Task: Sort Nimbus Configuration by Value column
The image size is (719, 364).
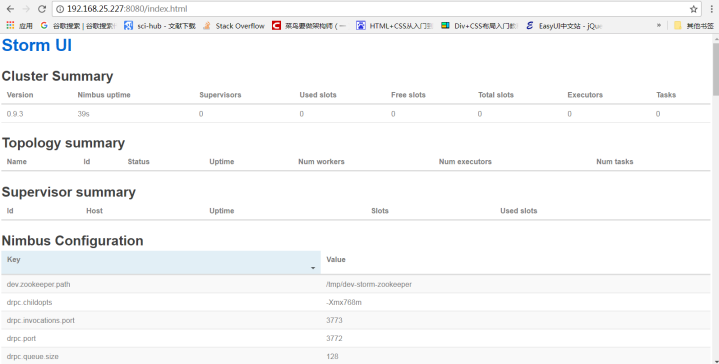Action: 336,259
